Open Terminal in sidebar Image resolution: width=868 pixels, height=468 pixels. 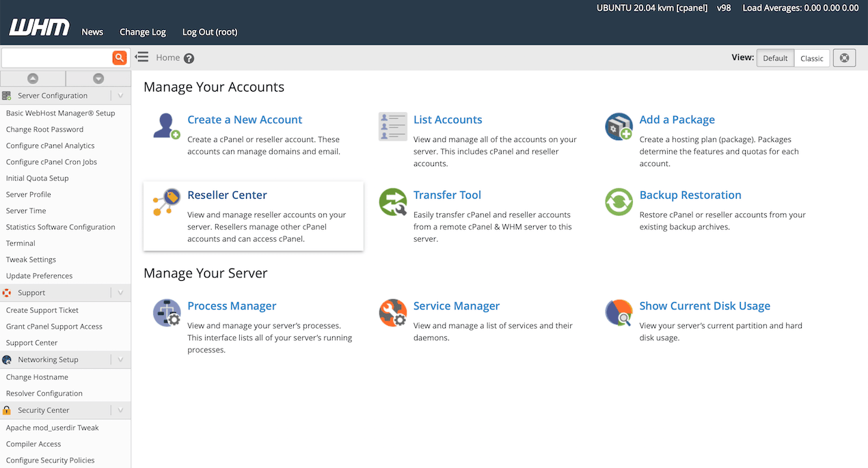coord(21,243)
